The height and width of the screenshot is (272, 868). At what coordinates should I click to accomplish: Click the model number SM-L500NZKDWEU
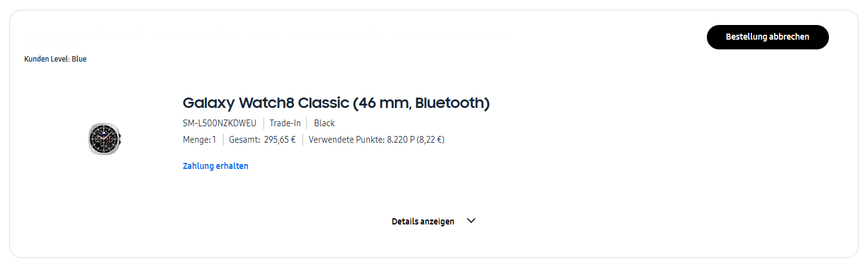pyautogui.click(x=219, y=123)
